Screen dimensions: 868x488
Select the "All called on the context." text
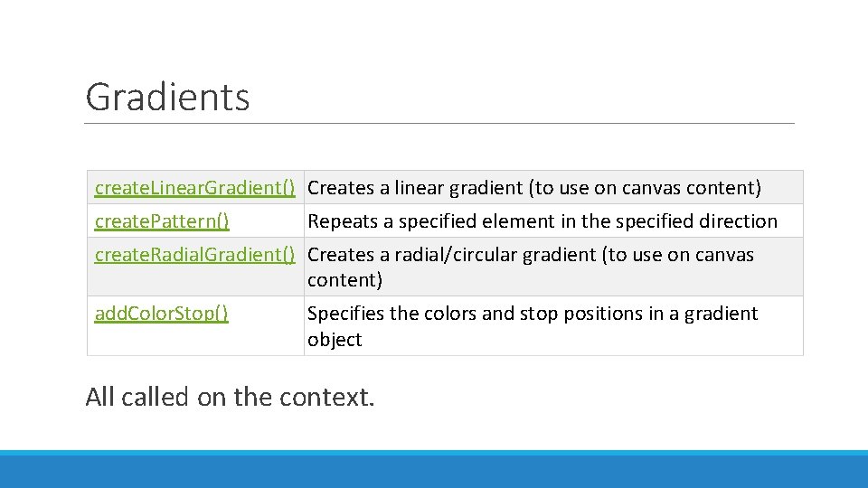(229, 396)
